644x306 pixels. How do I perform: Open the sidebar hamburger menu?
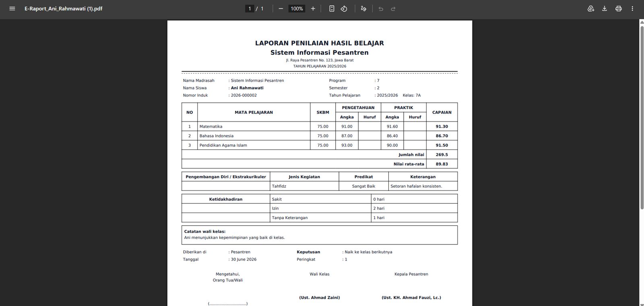pos(12,8)
